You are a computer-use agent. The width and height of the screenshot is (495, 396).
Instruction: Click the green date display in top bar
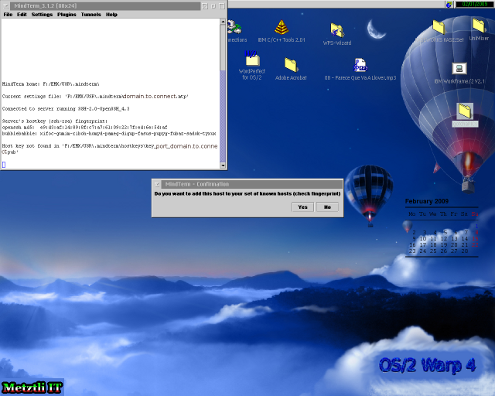[x=475, y=4]
